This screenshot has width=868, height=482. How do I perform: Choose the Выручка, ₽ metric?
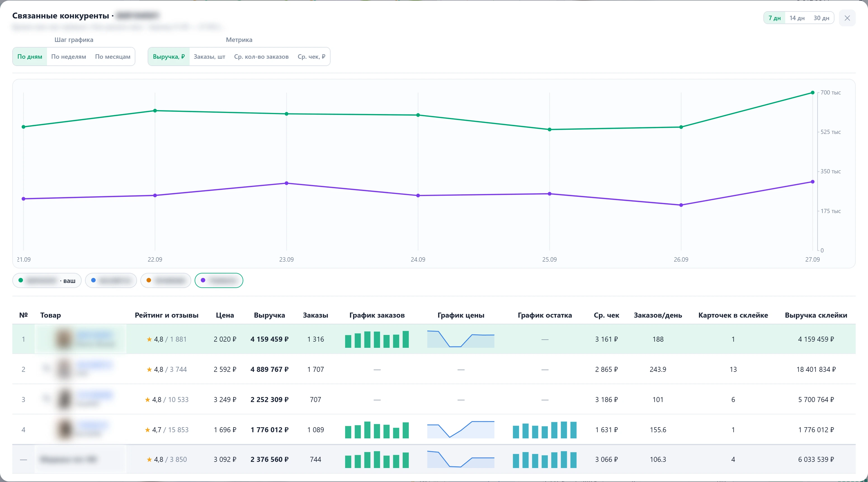(x=169, y=56)
